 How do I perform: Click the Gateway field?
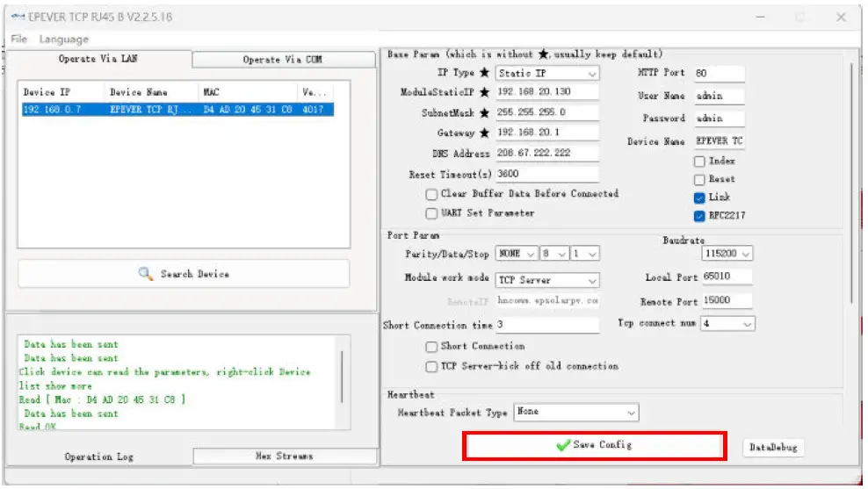pos(547,133)
